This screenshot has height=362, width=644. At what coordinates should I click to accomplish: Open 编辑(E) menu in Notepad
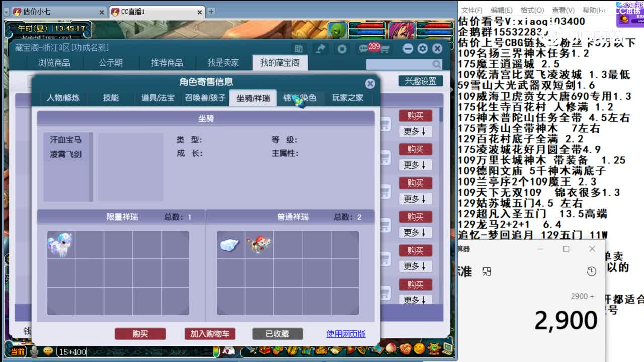tap(502, 10)
